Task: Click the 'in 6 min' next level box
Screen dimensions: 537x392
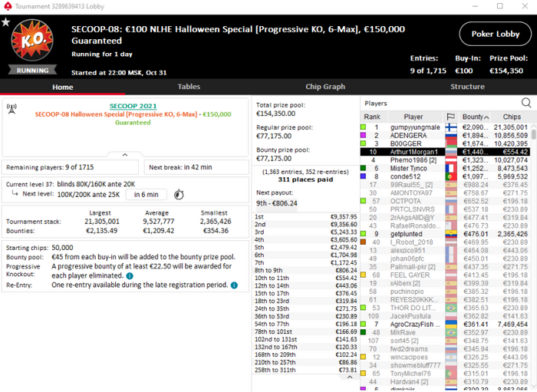Action: coord(147,194)
